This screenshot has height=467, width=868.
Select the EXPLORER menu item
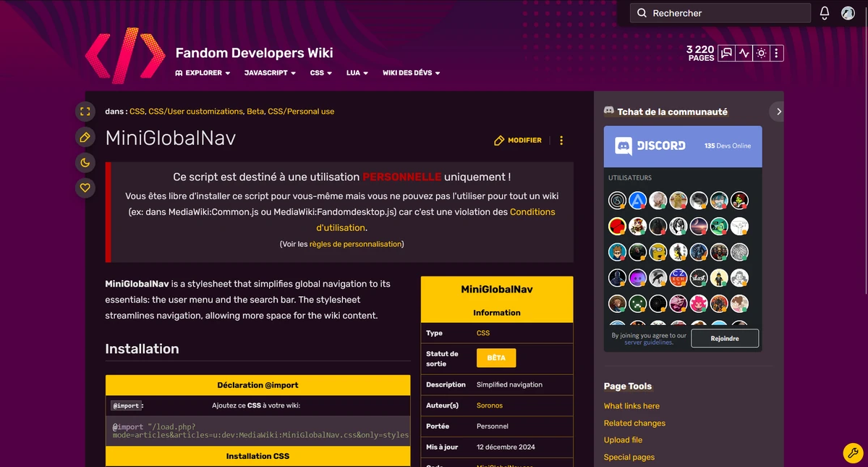(202, 72)
